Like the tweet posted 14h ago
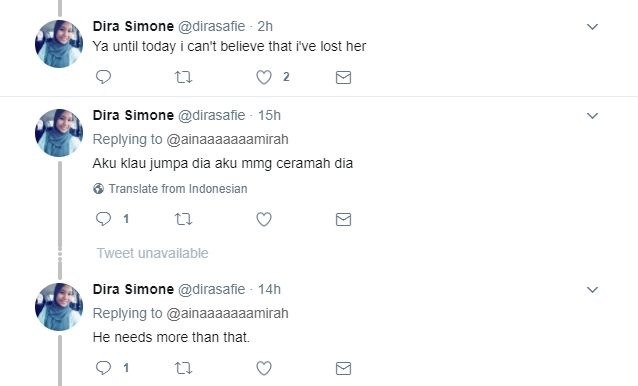 point(264,368)
